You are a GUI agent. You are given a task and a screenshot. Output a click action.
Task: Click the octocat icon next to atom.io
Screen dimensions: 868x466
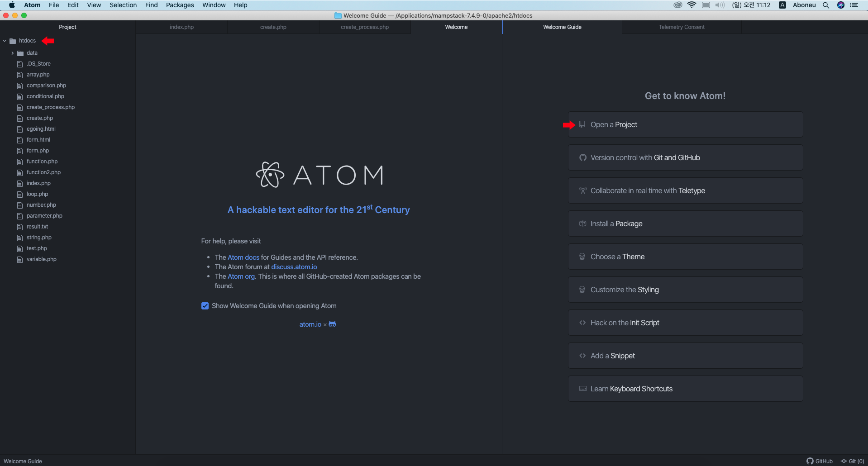pos(332,324)
